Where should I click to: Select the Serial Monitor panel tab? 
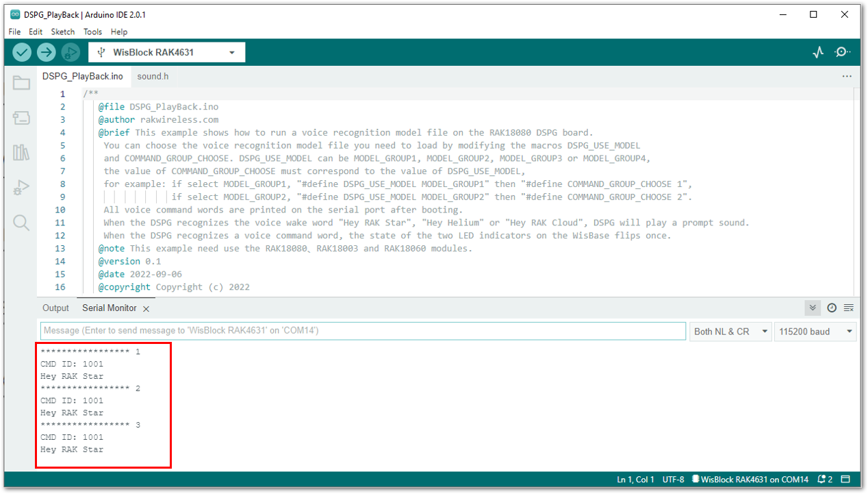coord(110,308)
